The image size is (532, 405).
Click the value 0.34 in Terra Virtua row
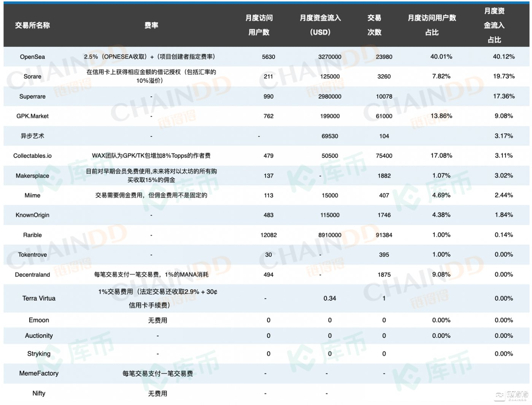click(330, 298)
